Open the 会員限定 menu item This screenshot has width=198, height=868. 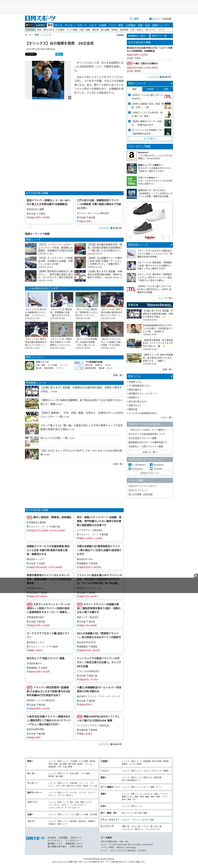[x=40, y=25]
